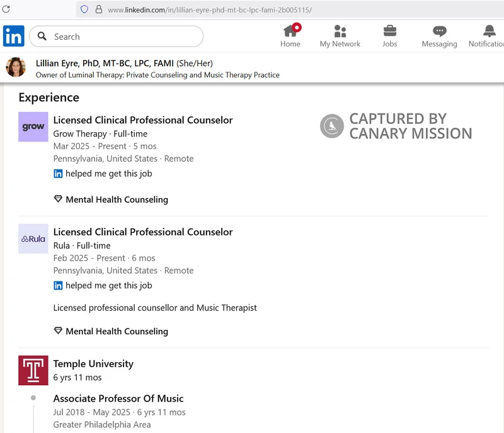The image size is (504, 433).
Task: Click Lillian Eyre's profile photo
Action: coord(16,67)
